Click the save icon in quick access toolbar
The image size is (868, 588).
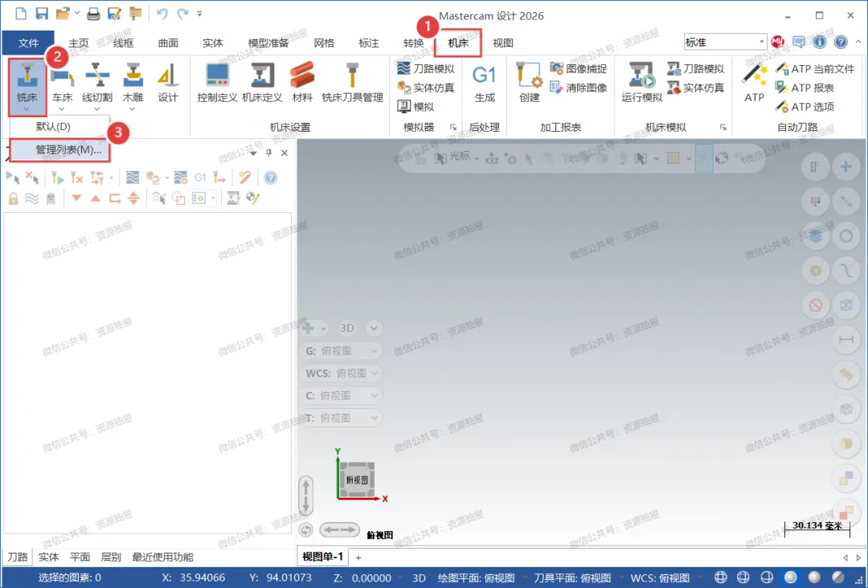coord(42,14)
